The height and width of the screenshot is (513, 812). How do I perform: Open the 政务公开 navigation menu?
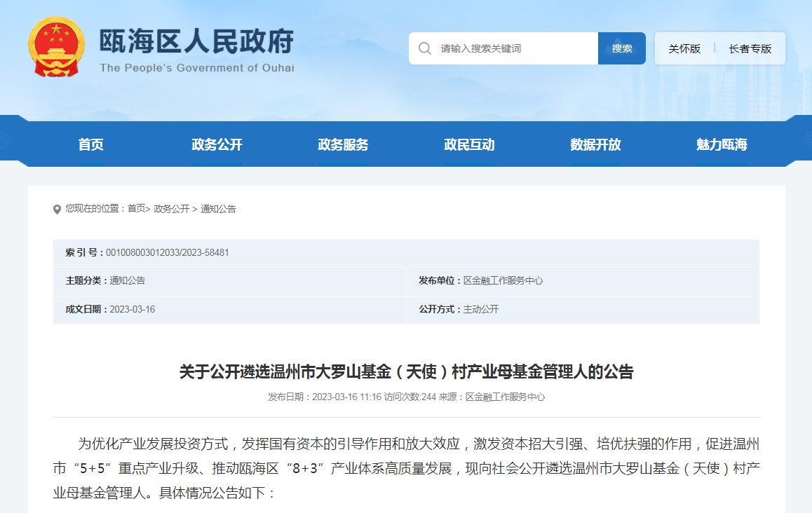tap(217, 144)
